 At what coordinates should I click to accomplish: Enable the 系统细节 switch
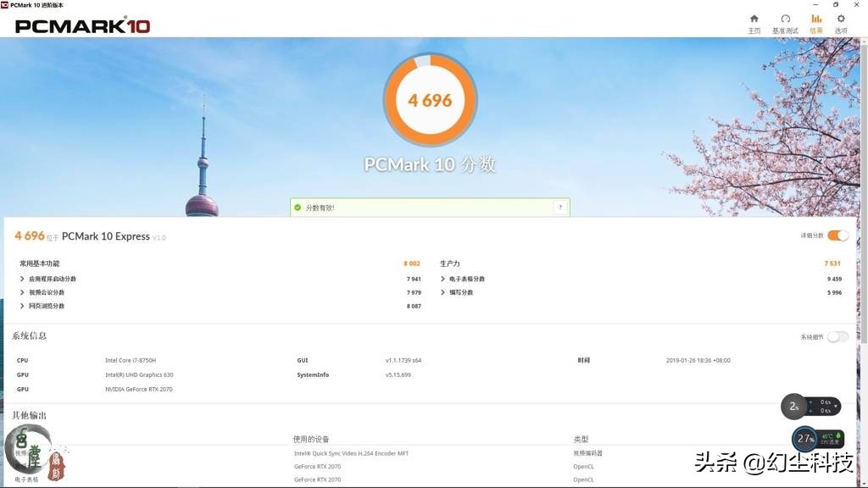[x=837, y=336]
